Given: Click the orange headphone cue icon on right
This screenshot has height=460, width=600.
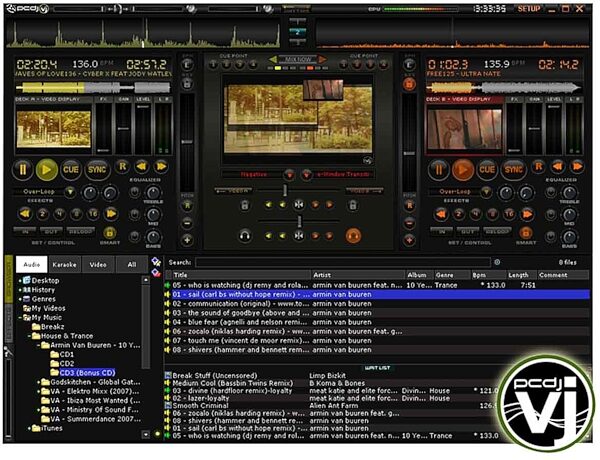Looking at the screenshot, I should (x=353, y=236).
